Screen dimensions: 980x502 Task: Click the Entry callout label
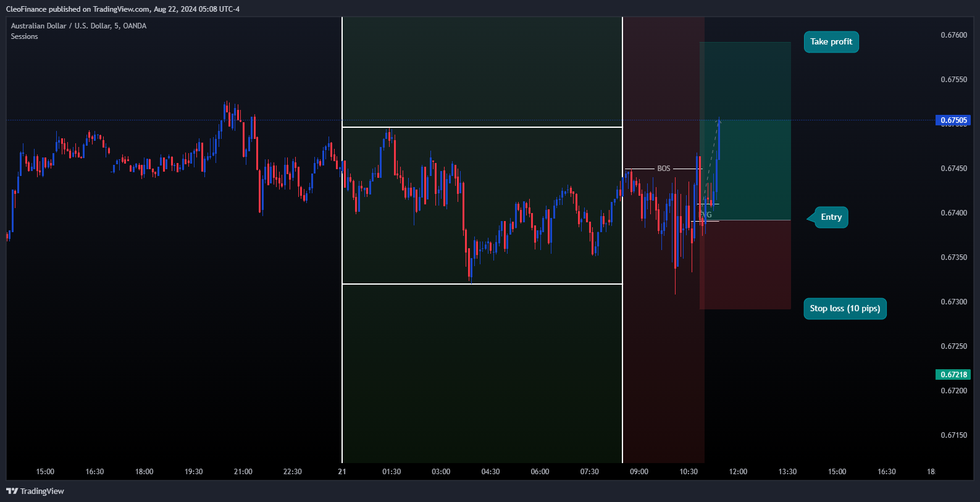pos(831,217)
